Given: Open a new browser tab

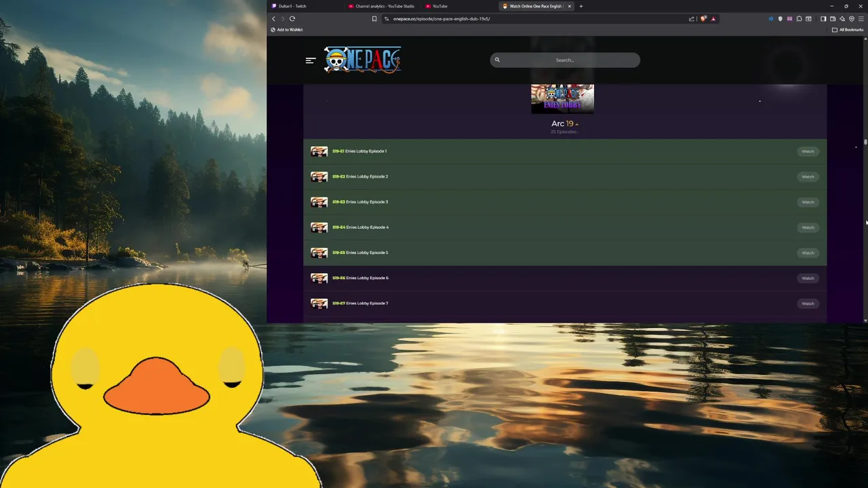Looking at the screenshot, I should pos(581,6).
